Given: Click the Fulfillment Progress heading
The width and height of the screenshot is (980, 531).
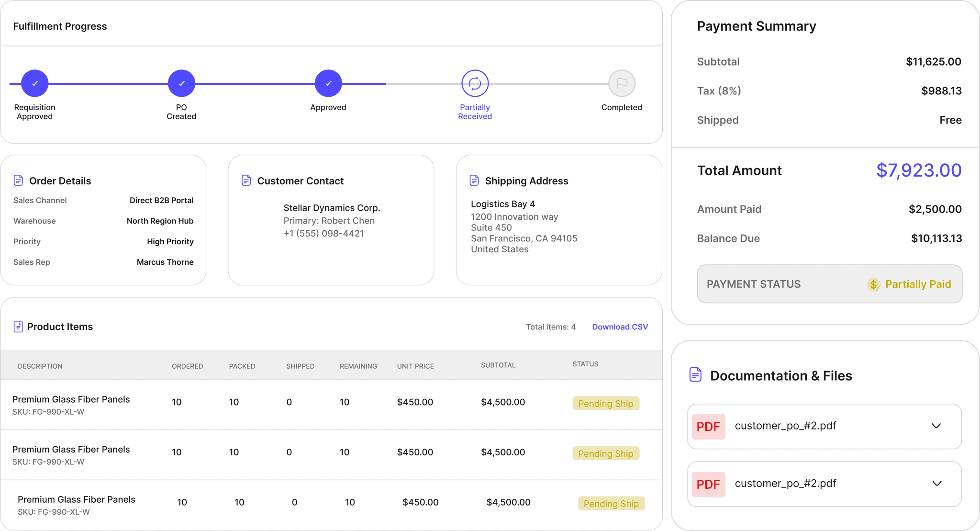Looking at the screenshot, I should (x=60, y=26).
